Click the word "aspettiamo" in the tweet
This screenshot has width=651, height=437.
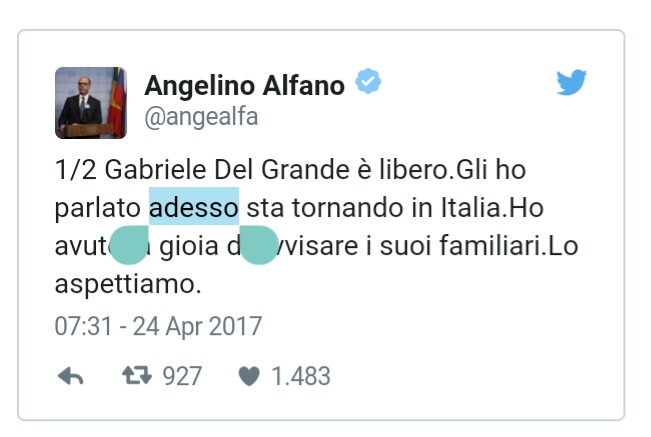pos(125,284)
